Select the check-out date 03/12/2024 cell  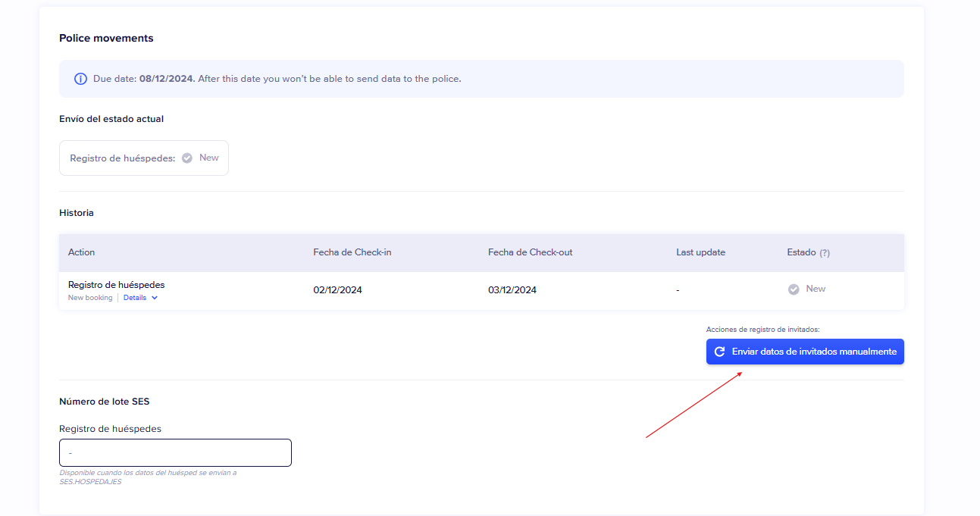tap(512, 290)
